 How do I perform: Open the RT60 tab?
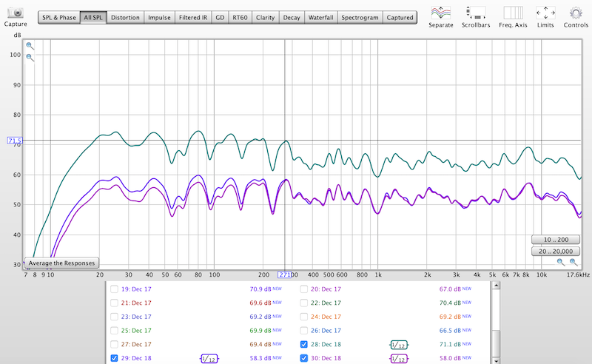click(240, 17)
